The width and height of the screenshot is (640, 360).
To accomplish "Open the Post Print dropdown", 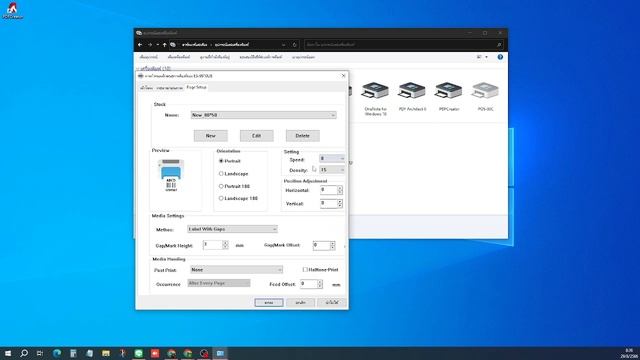I will 236,269.
